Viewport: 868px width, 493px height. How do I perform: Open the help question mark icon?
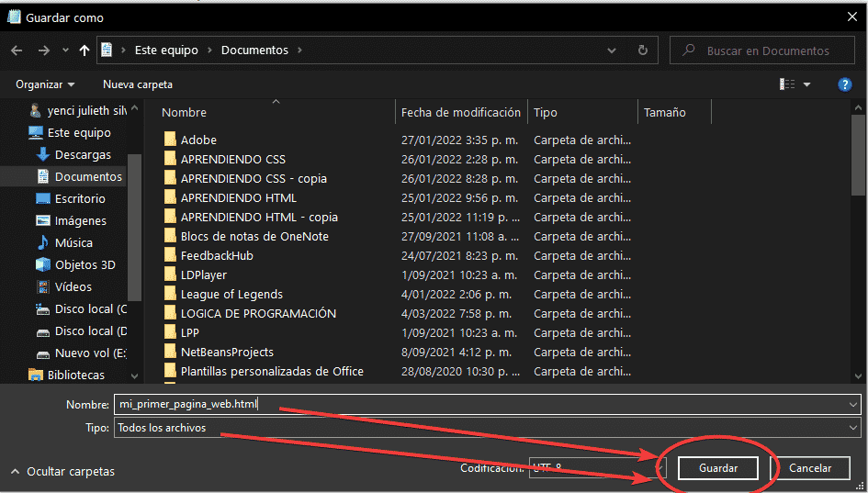tap(844, 84)
